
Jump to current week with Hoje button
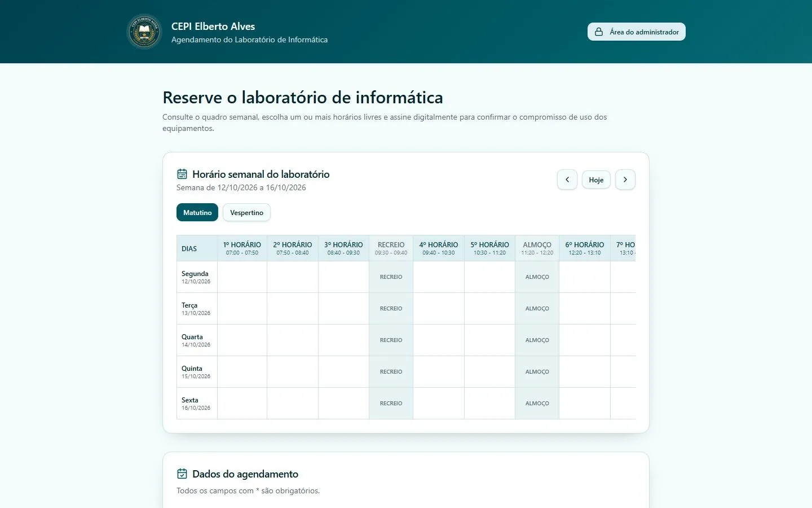pyautogui.click(x=596, y=179)
